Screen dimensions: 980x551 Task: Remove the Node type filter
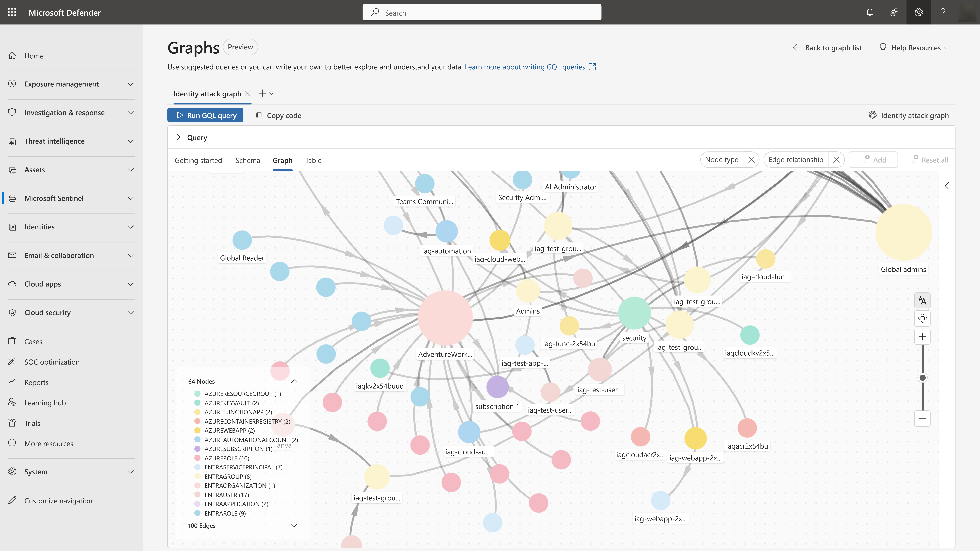[x=751, y=160]
